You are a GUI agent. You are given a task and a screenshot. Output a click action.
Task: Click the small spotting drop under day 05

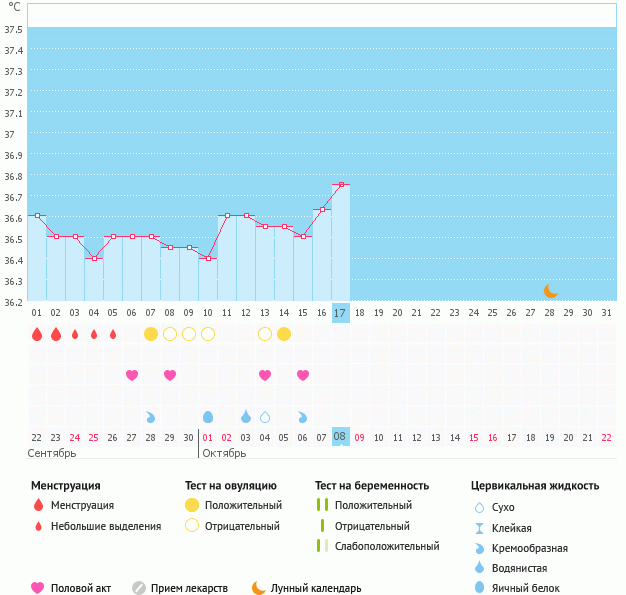(x=113, y=334)
